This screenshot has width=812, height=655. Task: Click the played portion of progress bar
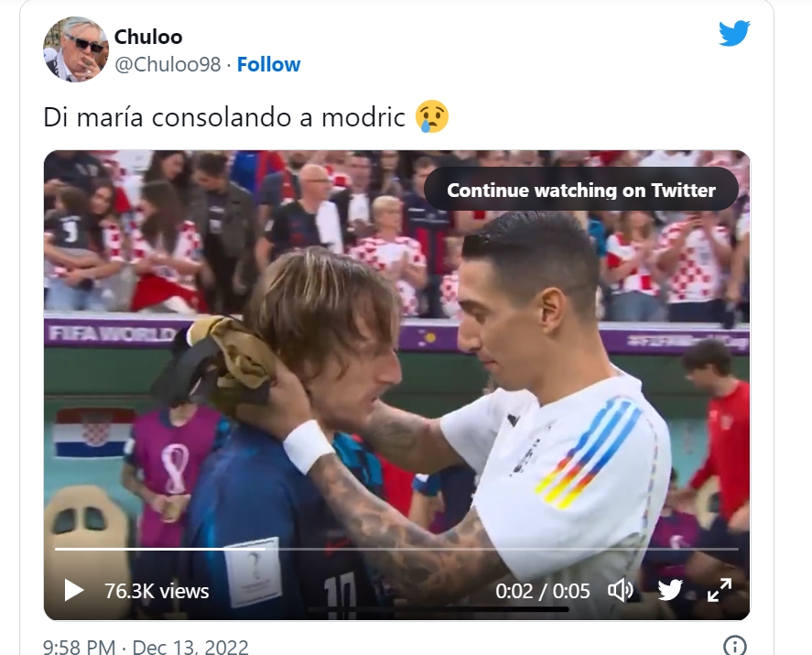pos(159,548)
